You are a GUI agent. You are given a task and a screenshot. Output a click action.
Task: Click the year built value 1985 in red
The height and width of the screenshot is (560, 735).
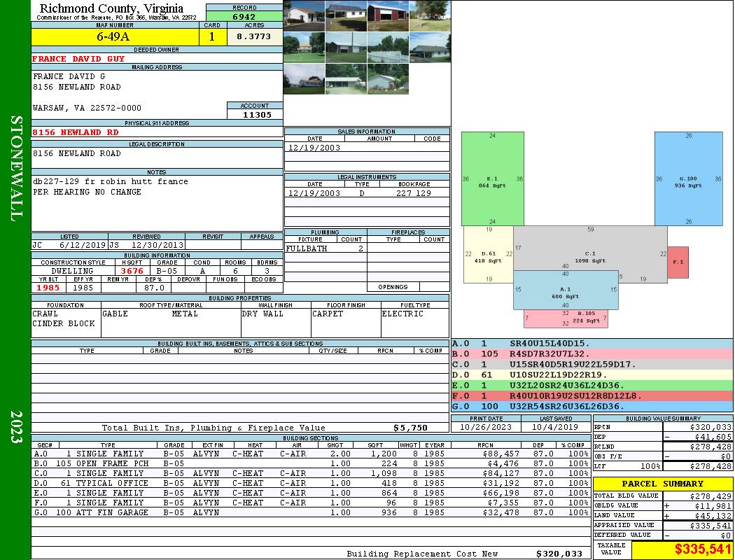coord(48,288)
